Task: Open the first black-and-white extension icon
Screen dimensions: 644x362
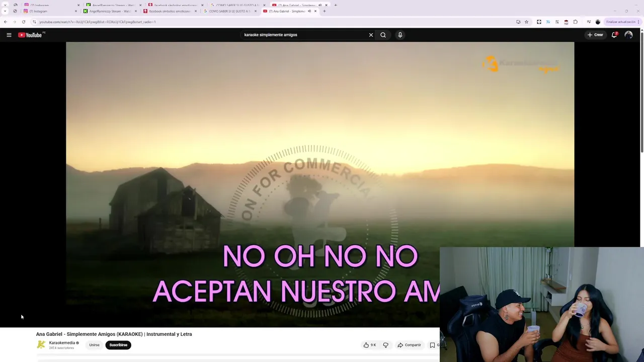Action: (x=539, y=22)
